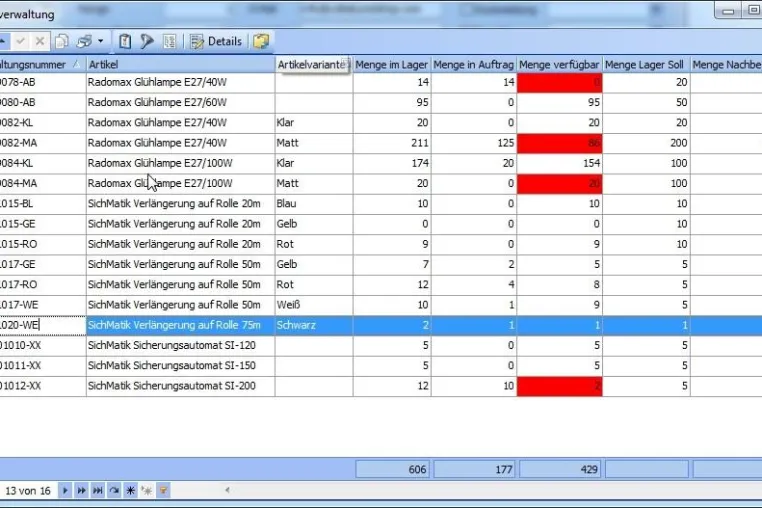
Task: Click the total '606' summary field
Action: (393, 470)
